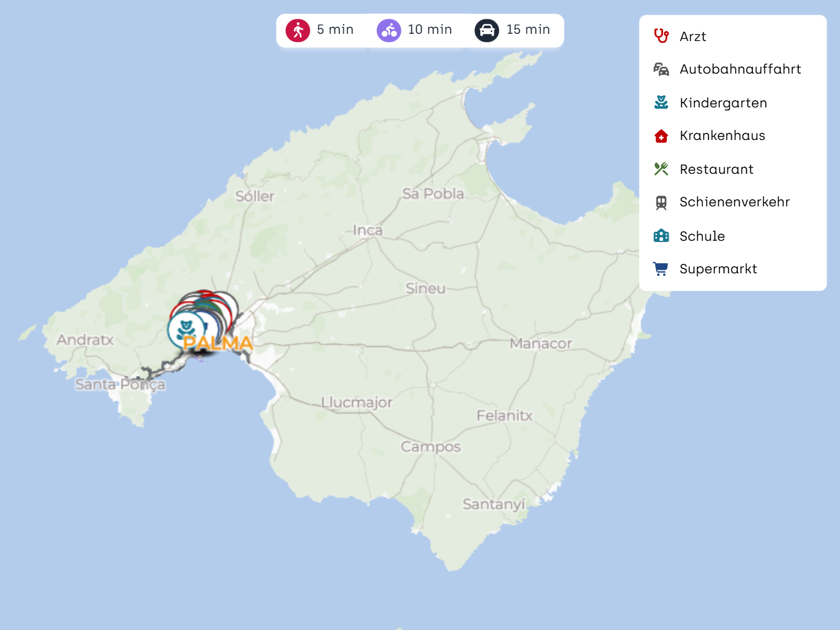840x630 pixels.
Task: Click the Krankenhaus label
Action: pos(722,136)
